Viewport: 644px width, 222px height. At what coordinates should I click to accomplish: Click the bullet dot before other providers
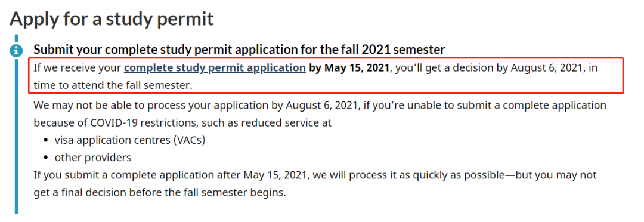47,158
